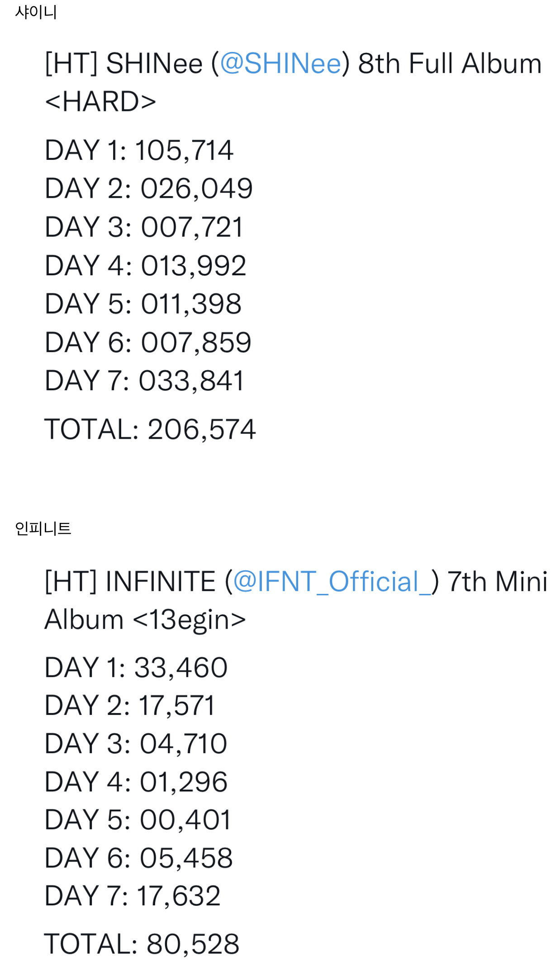Select the TOTAL: 206,574 text
This screenshot has height=962, width=560.
[x=150, y=429]
